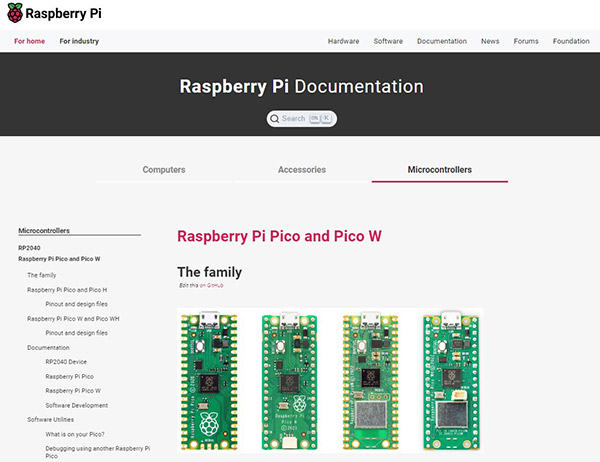Image resolution: width=600 pixels, height=462 pixels.
Task: Open Raspberry Pi Pico and Pico H sidebar link
Action: click(x=67, y=290)
